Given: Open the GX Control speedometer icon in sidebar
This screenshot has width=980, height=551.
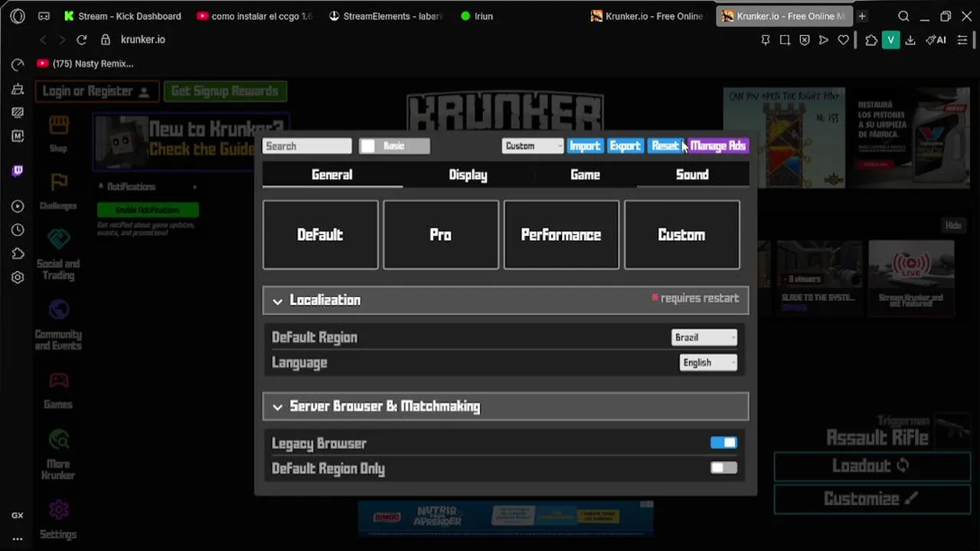Looking at the screenshot, I should coord(18,65).
